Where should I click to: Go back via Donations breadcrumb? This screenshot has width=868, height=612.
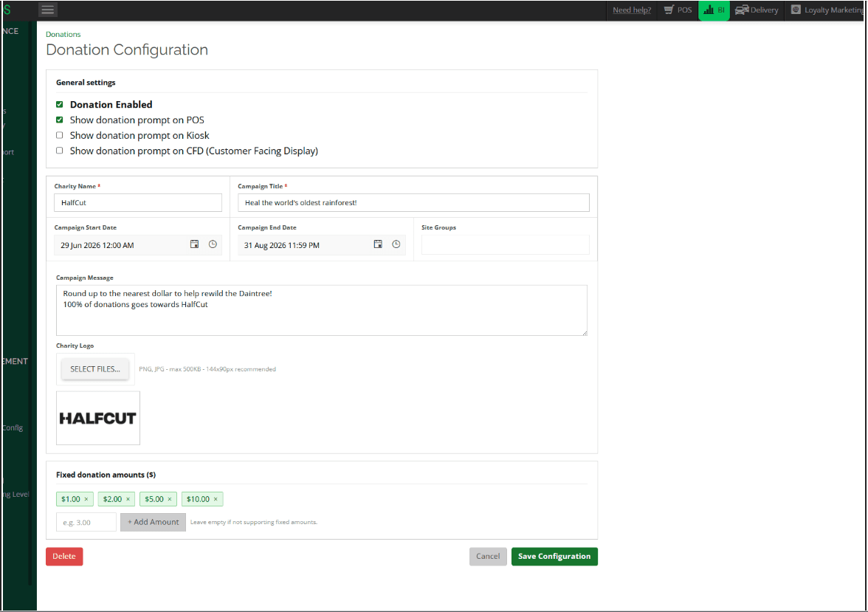click(x=63, y=35)
